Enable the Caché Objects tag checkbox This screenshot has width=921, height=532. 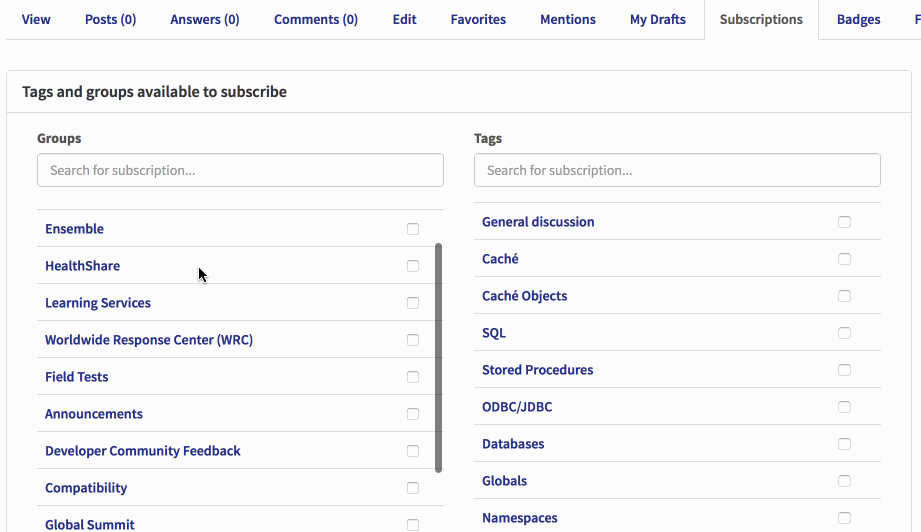point(844,296)
